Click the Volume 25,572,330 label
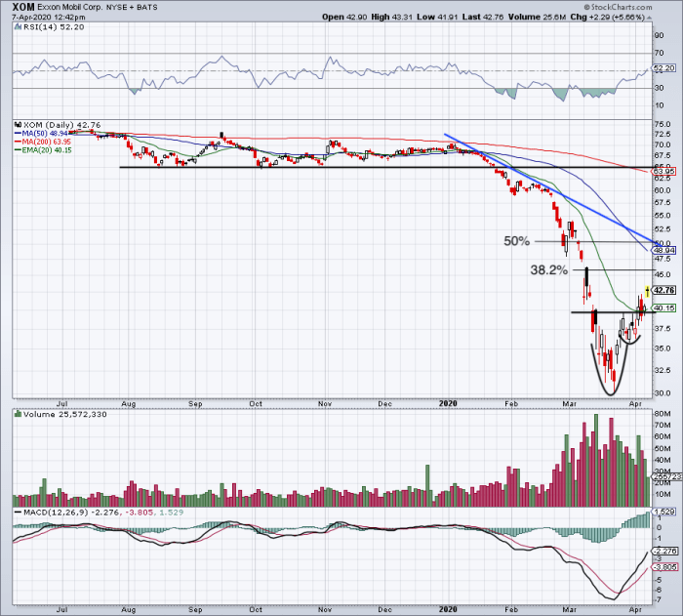The height and width of the screenshot is (616, 683). point(65,414)
